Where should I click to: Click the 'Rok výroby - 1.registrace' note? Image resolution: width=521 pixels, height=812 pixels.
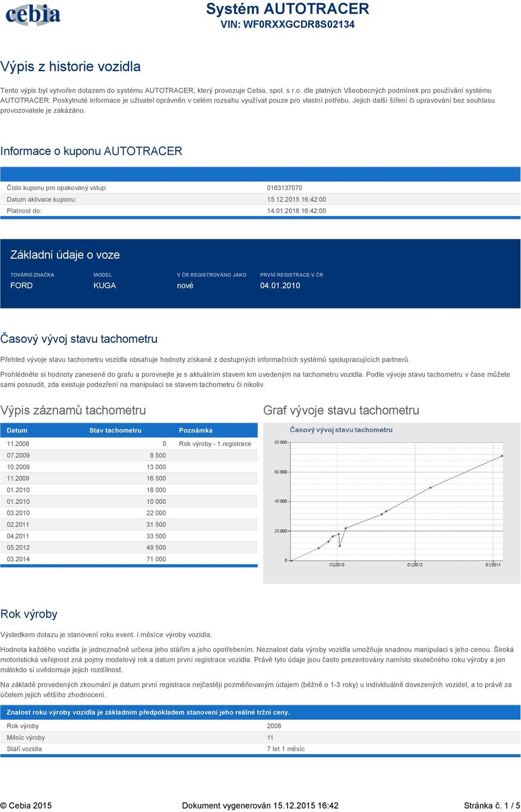point(215,444)
